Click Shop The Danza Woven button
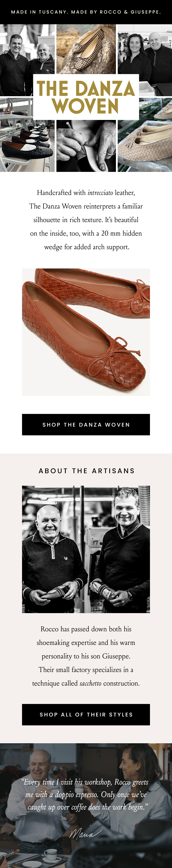 click(86, 425)
